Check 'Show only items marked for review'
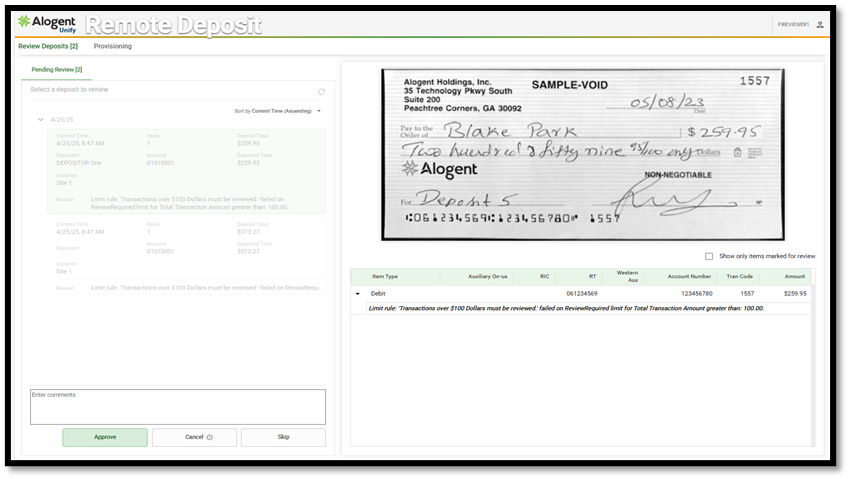Image resolution: width=849 pixels, height=479 pixels. (x=709, y=256)
